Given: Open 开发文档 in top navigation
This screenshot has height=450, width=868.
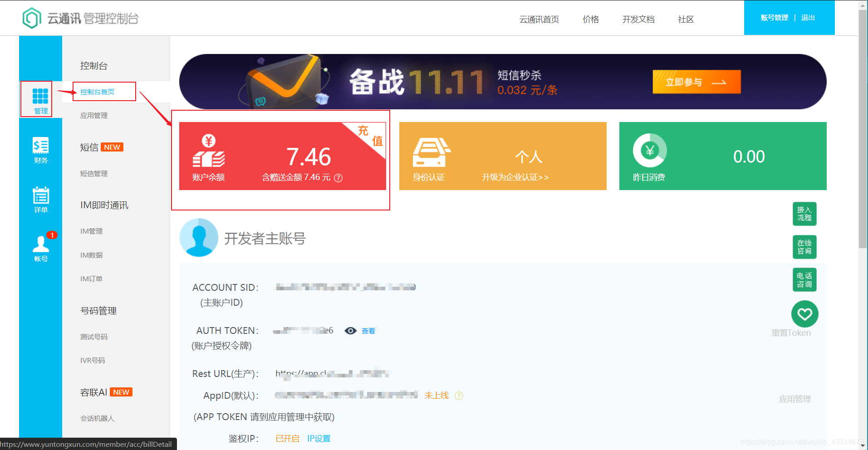Looking at the screenshot, I should [638, 19].
